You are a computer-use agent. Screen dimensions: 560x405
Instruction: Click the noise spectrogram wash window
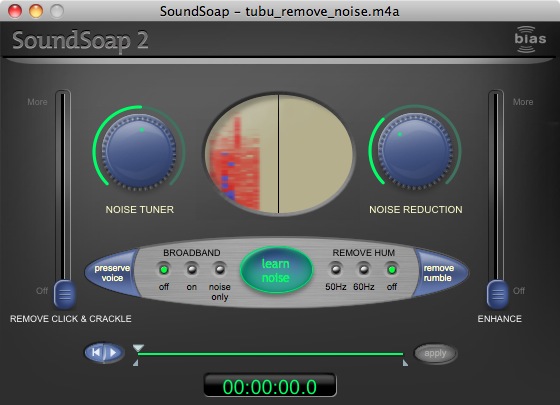(x=279, y=154)
